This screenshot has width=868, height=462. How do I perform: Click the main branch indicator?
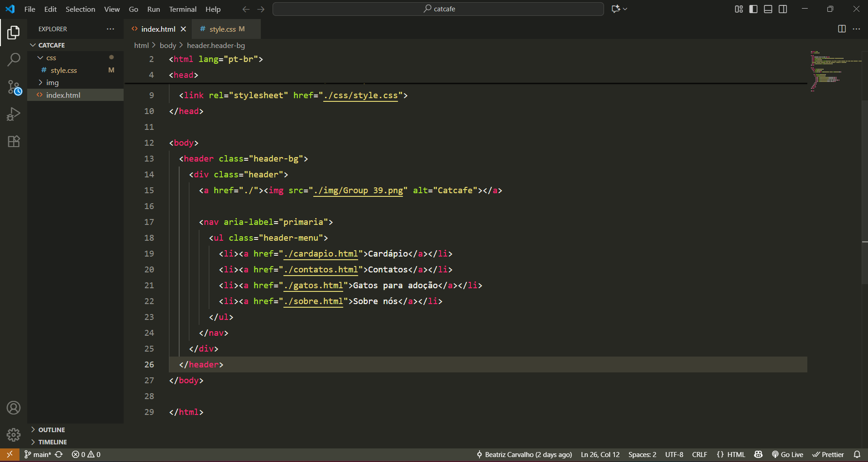pos(38,454)
